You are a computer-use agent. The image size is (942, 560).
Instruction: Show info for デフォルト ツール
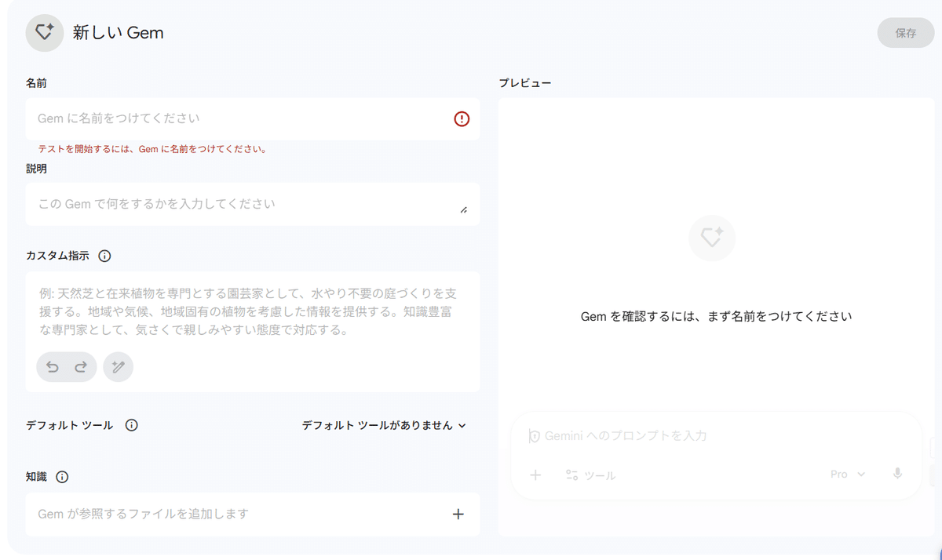132,425
